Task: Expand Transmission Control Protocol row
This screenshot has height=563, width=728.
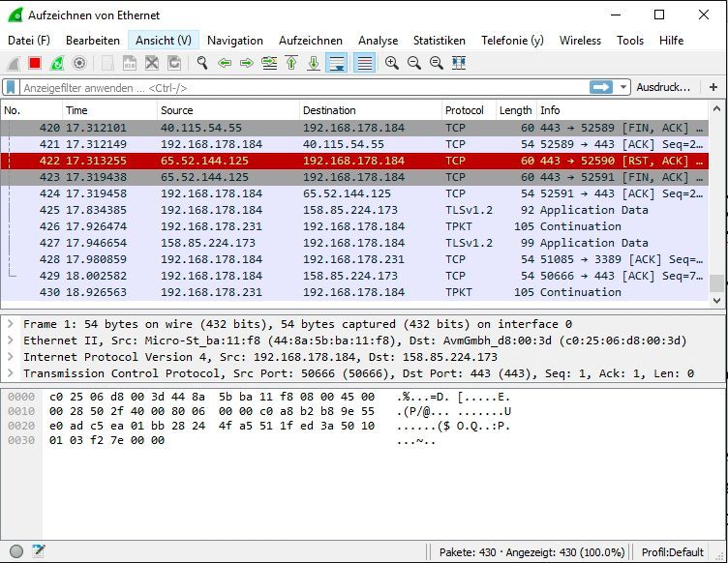Action: (11, 373)
